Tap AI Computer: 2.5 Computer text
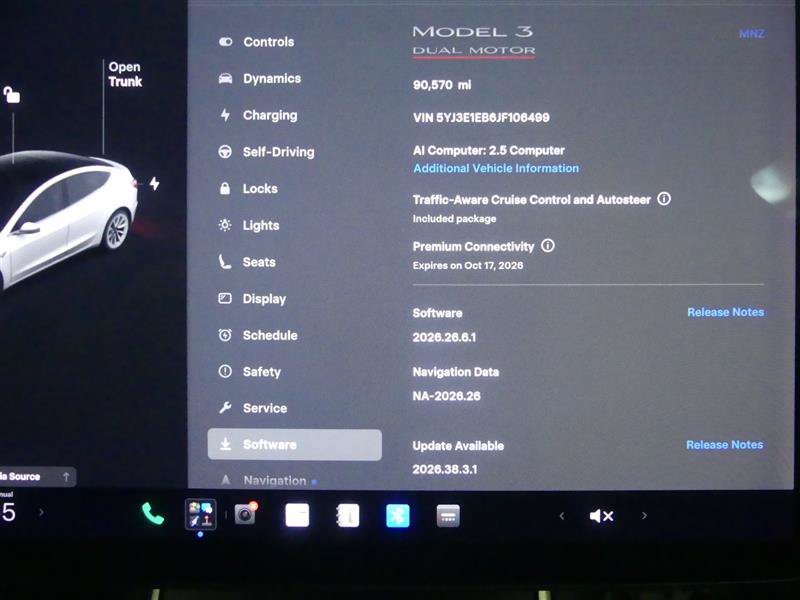 pyautogui.click(x=489, y=151)
